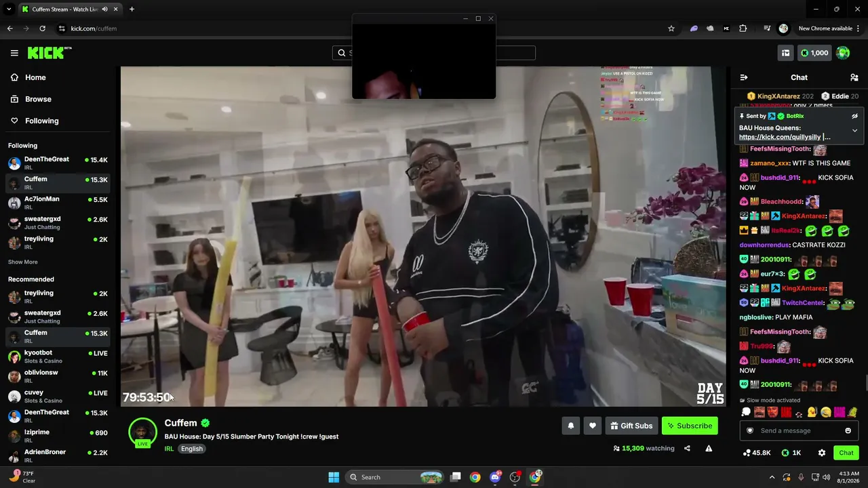Reload the page

point(42,28)
